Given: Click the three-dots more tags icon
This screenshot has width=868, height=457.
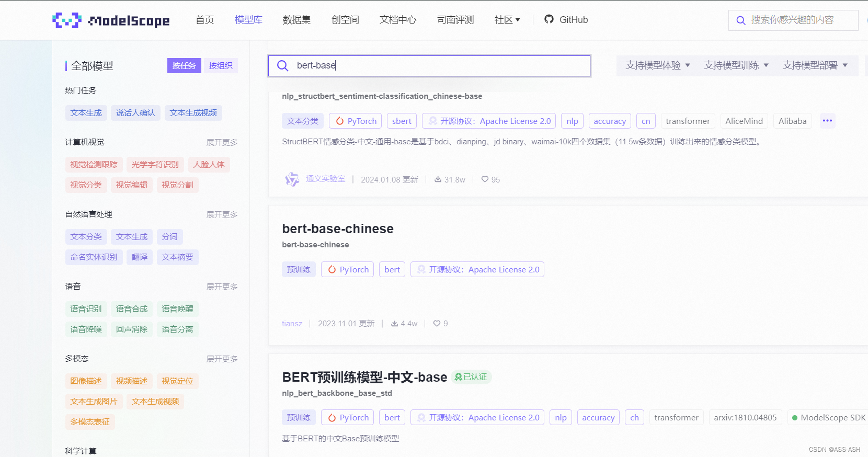Looking at the screenshot, I should click(827, 121).
